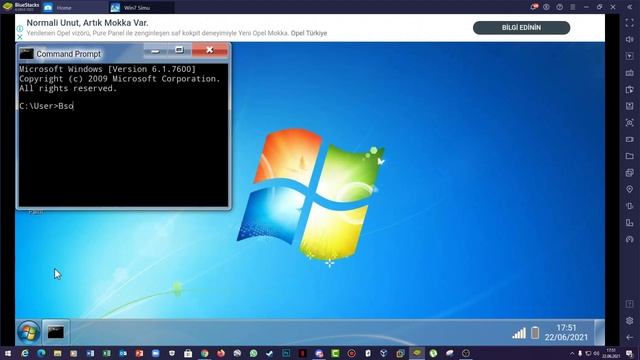640x360 pixels.
Task: Open the BlueStacks hamburger menu
Action: pos(573,7)
